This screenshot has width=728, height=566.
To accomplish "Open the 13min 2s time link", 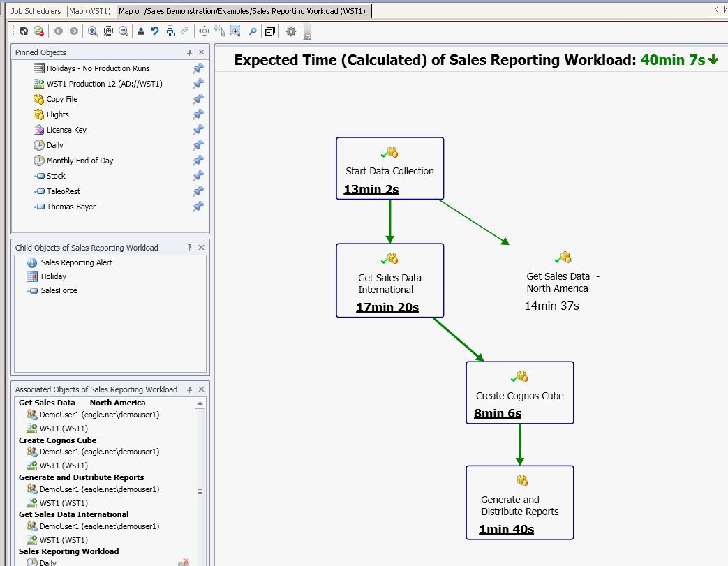I will coord(371,189).
